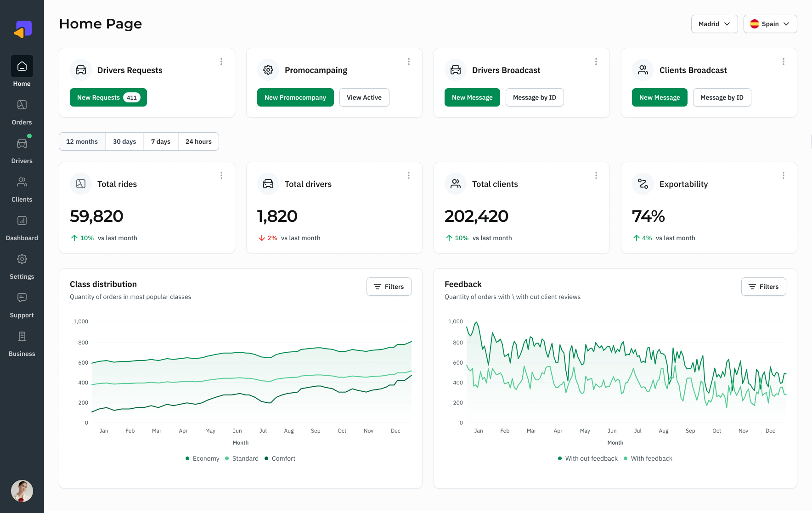Click the Clients Broadcast people icon
Screen dimensions: 812x513
[643, 70]
